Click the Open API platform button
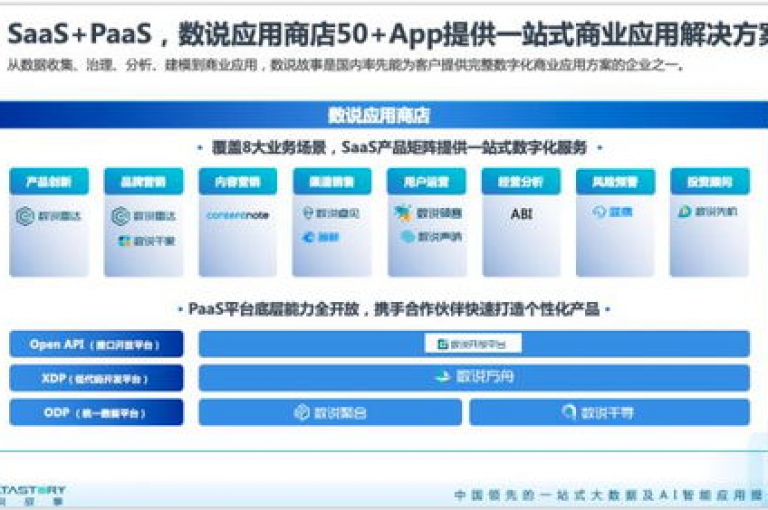 coord(96,344)
